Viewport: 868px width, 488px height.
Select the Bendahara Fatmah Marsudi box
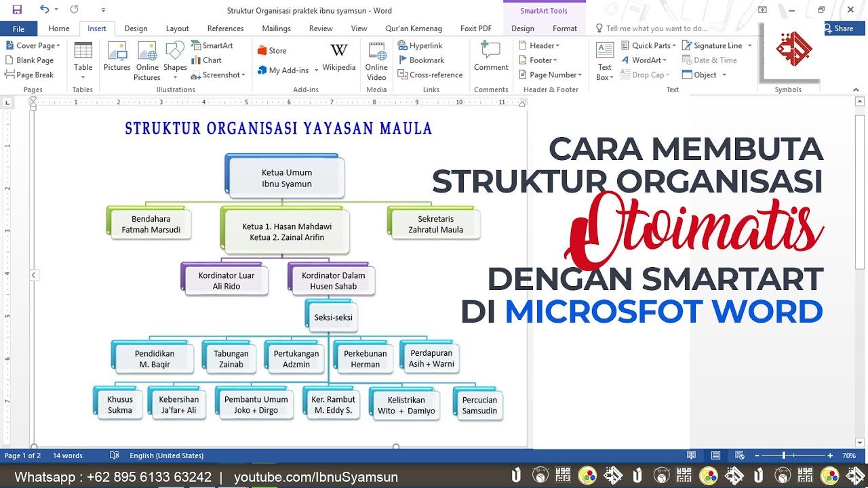pos(151,224)
